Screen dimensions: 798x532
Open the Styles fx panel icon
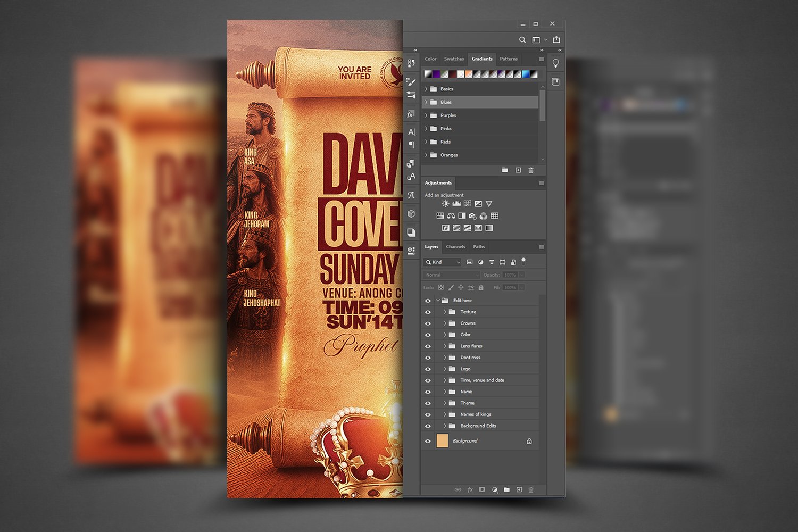tap(411, 114)
